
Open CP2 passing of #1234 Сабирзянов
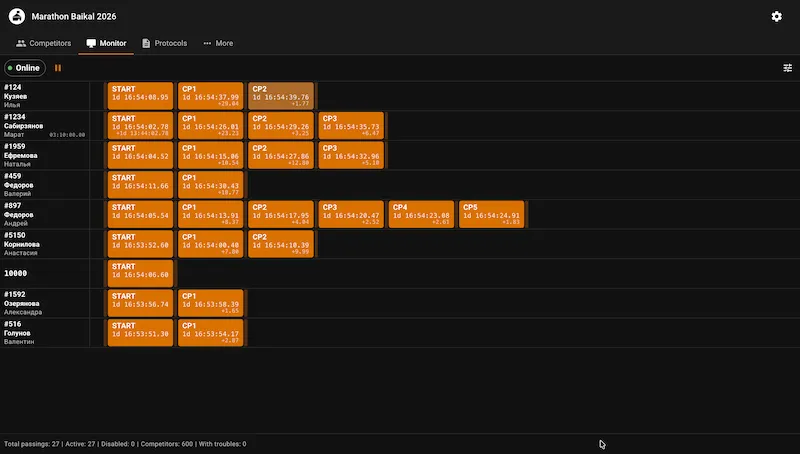pos(281,125)
